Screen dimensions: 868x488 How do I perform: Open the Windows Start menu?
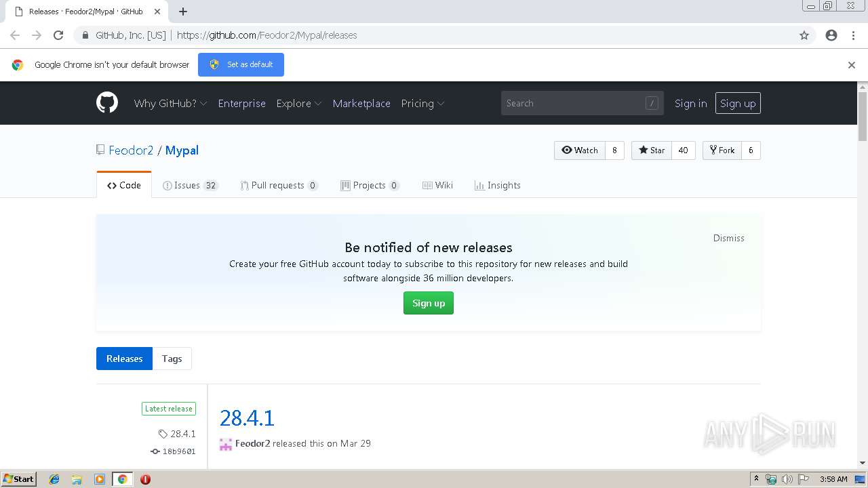[x=18, y=479]
